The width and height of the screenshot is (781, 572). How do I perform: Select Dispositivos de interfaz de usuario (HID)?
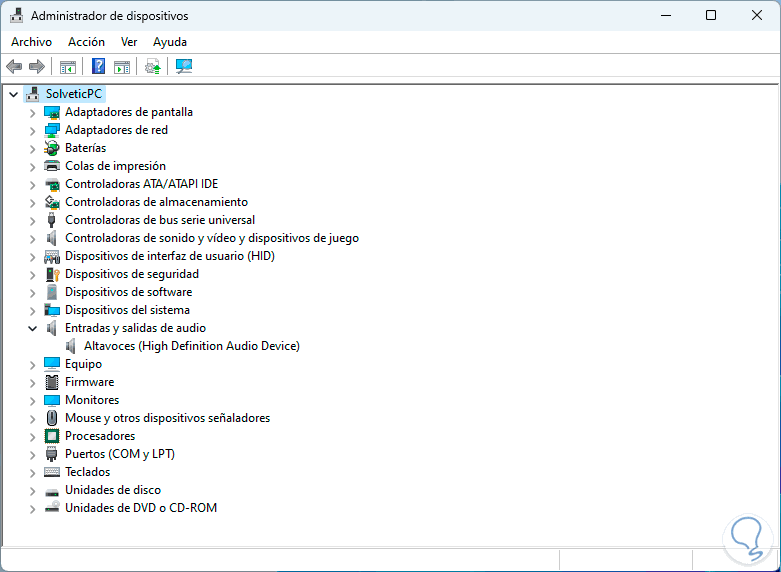tap(170, 256)
